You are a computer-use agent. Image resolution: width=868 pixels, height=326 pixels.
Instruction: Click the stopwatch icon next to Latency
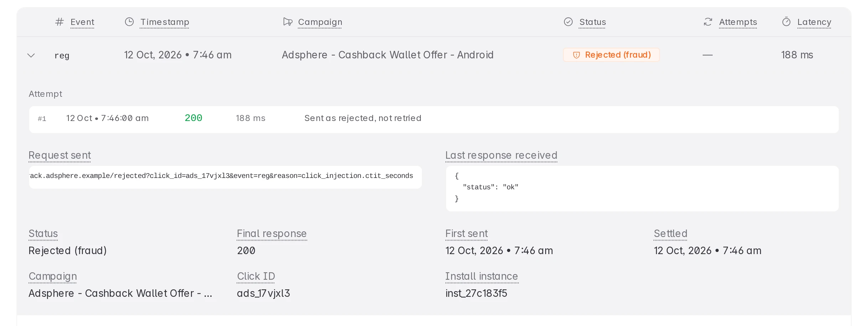[786, 22]
